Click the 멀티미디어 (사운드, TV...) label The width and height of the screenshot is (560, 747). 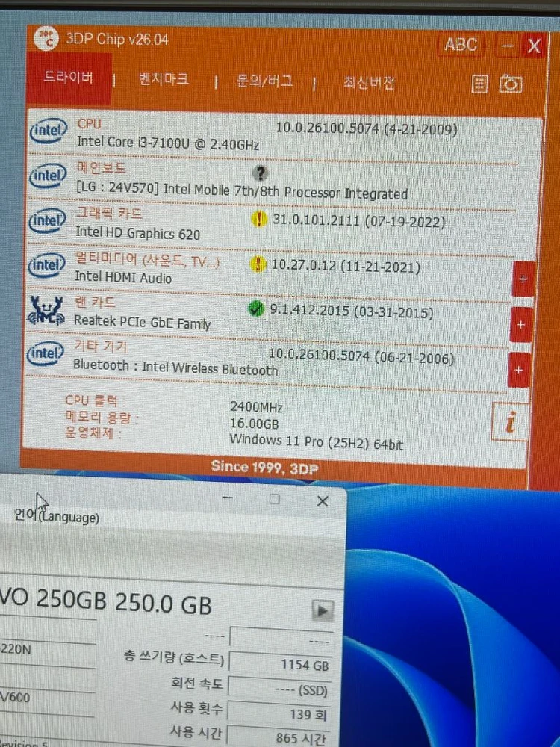point(147,260)
